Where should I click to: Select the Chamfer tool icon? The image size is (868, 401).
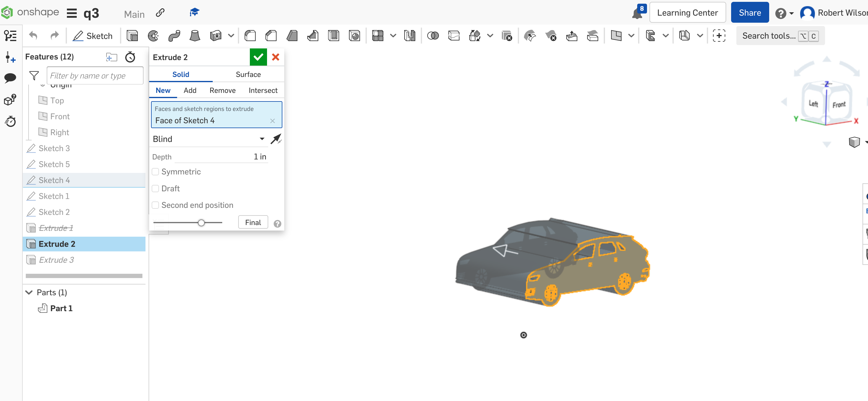click(x=271, y=36)
